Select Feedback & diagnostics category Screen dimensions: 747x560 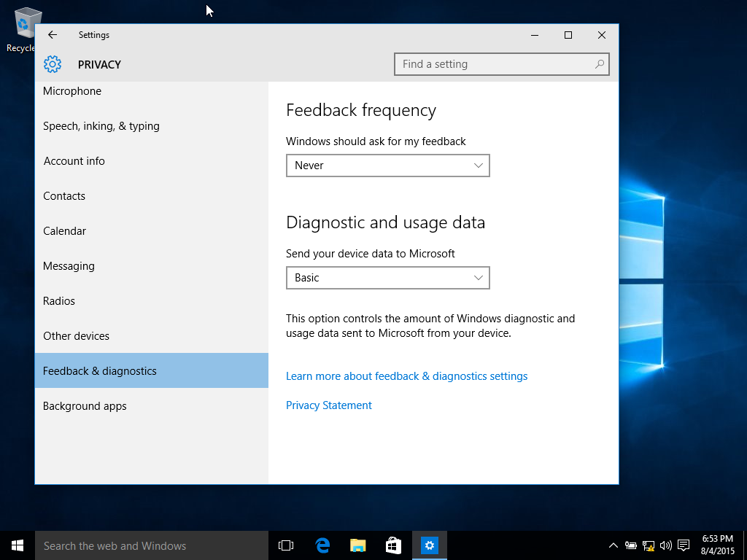(x=152, y=371)
